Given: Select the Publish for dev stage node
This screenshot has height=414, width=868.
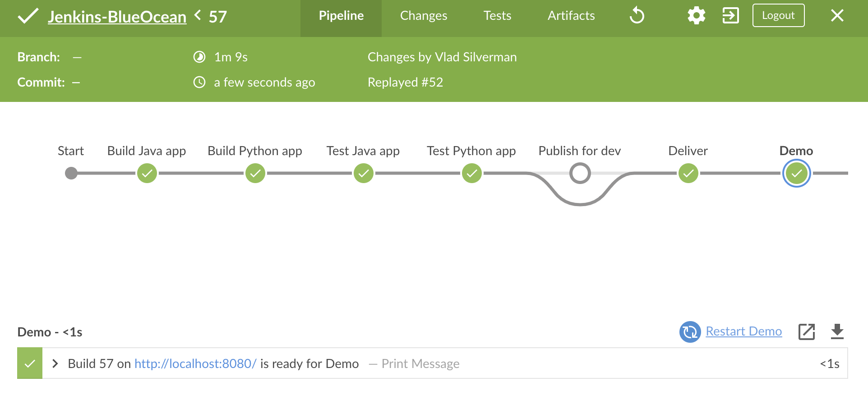Looking at the screenshot, I should tap(580, 174).
